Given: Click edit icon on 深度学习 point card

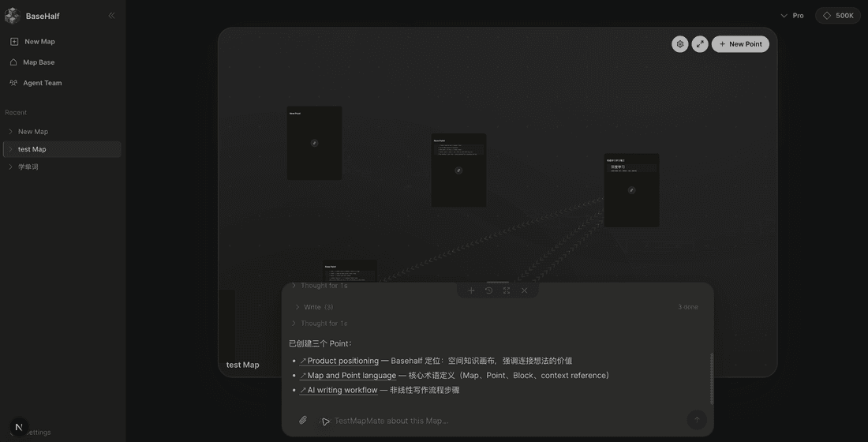Looking at the screenshot, I should [x=631, y=190].
